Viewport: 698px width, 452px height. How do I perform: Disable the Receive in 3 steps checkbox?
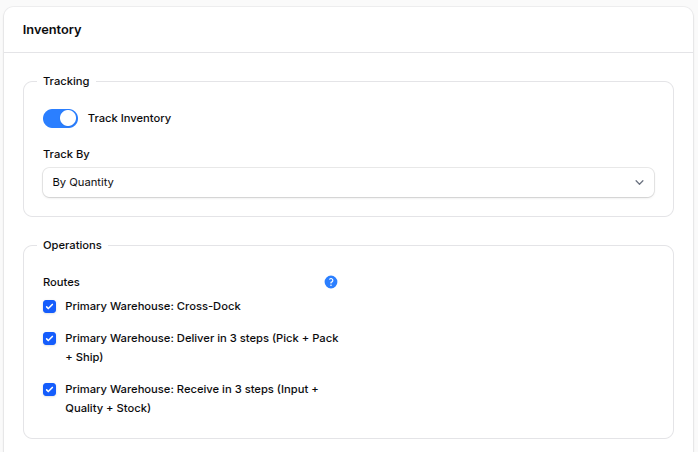[x=49, y=389]
